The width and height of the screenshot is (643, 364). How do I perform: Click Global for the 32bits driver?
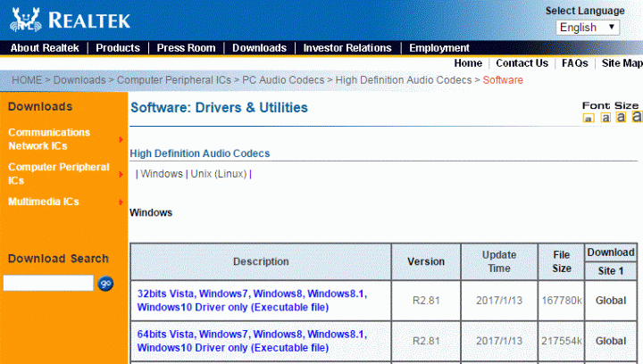tap(611, 301)
